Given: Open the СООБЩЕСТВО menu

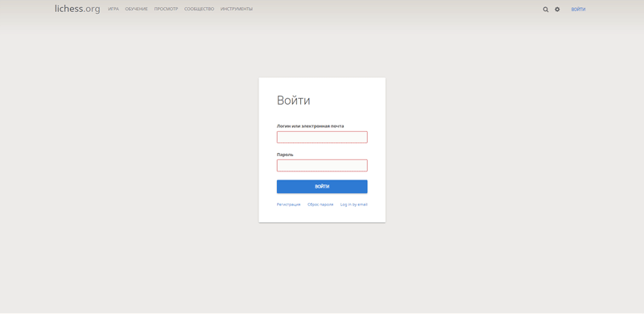Looking at the screenshot, I should (199, 9).
